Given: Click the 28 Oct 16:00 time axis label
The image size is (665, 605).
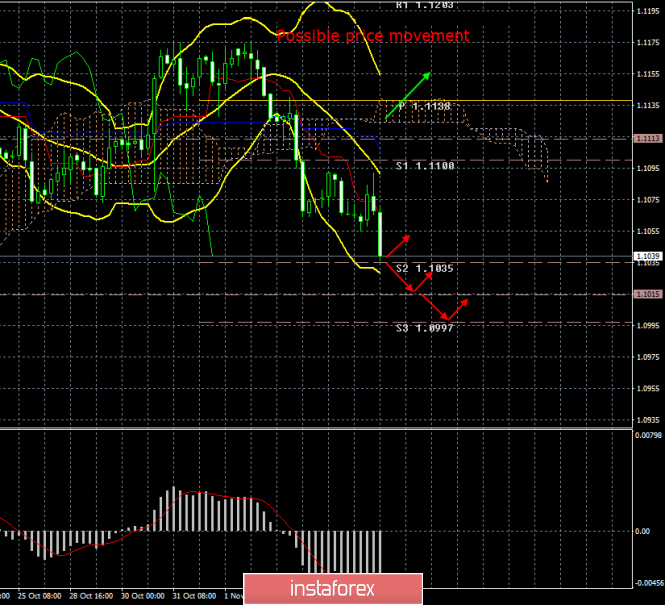Looking at the screenshot, I should coord(91,596).
